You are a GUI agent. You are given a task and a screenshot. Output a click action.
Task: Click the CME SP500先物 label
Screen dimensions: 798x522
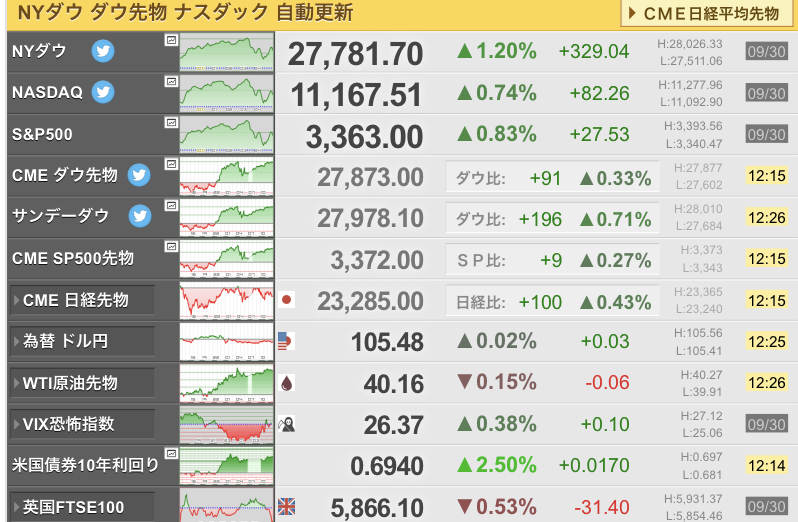[x=73, y=258]
